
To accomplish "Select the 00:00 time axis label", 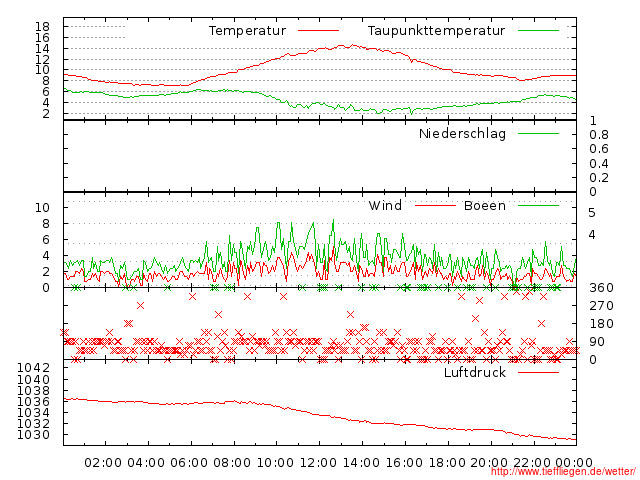I will click(x=574, y=463).
